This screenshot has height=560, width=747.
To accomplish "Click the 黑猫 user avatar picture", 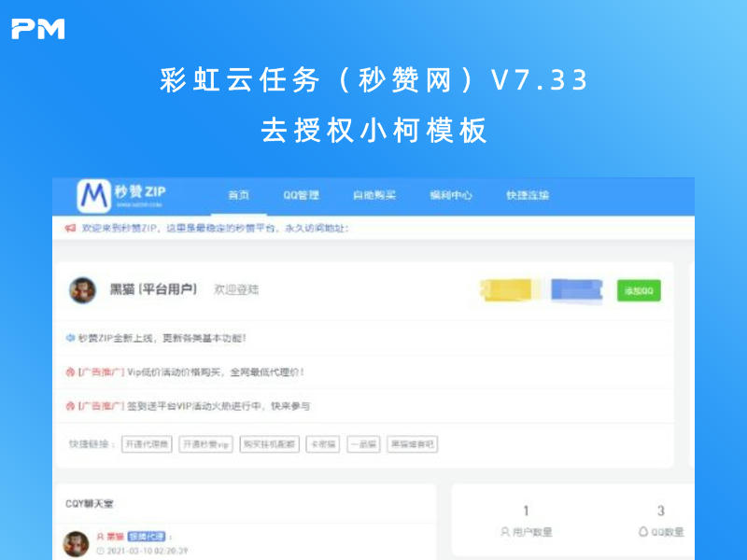I will [x=82, y=290].
